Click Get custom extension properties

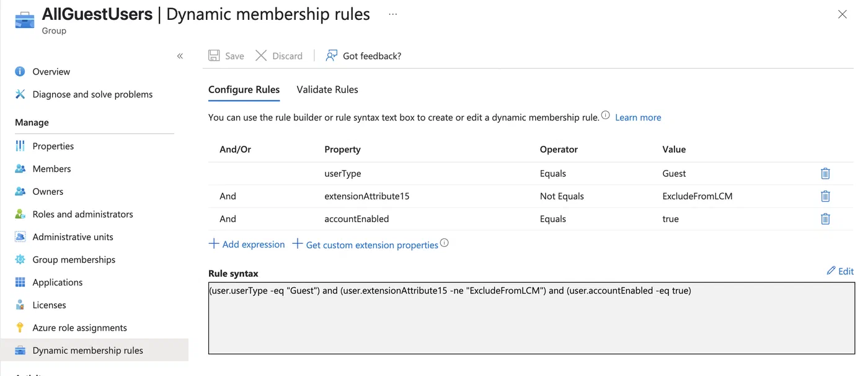pos(366,245)
